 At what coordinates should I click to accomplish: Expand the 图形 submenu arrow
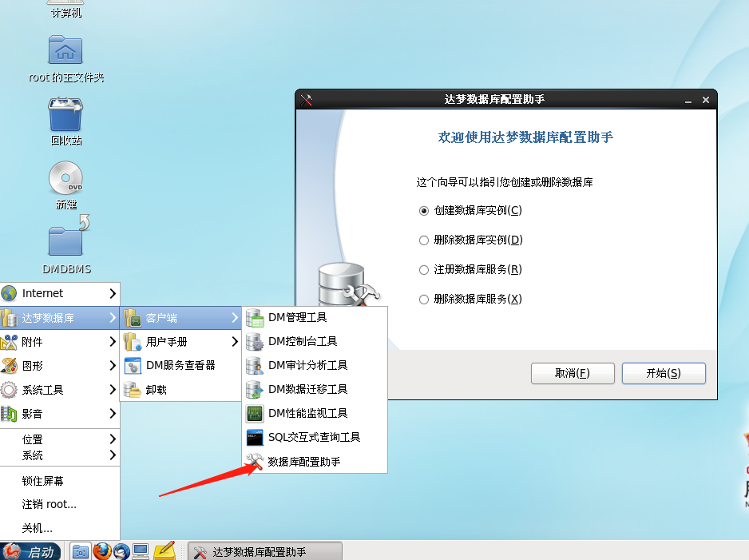[x=113, y=366]
